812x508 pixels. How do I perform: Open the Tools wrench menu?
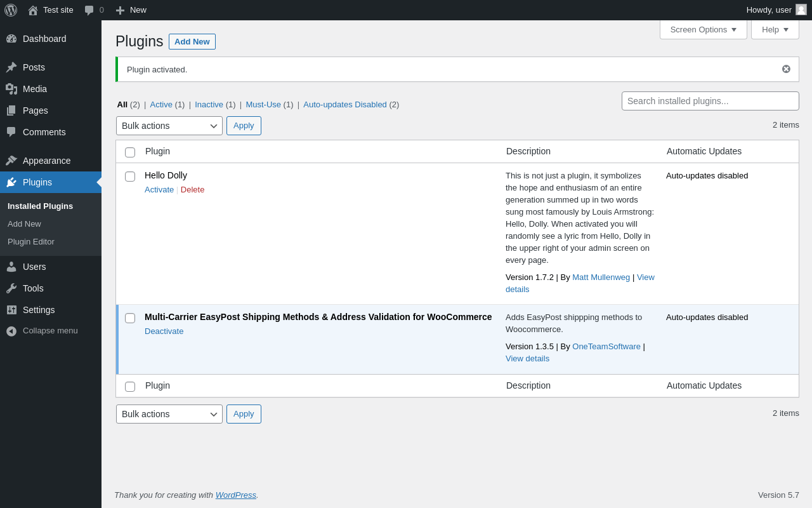[x=33, y=288]
